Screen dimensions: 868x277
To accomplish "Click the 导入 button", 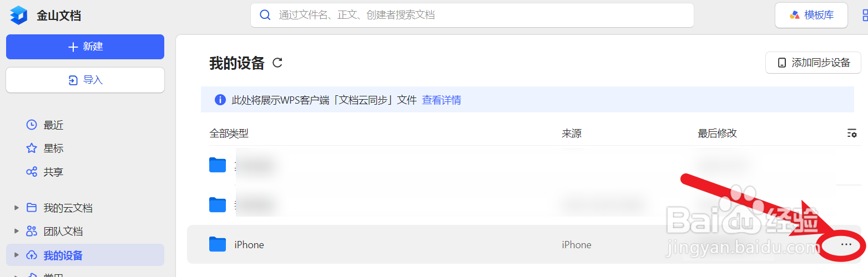I will click(85, 80).
